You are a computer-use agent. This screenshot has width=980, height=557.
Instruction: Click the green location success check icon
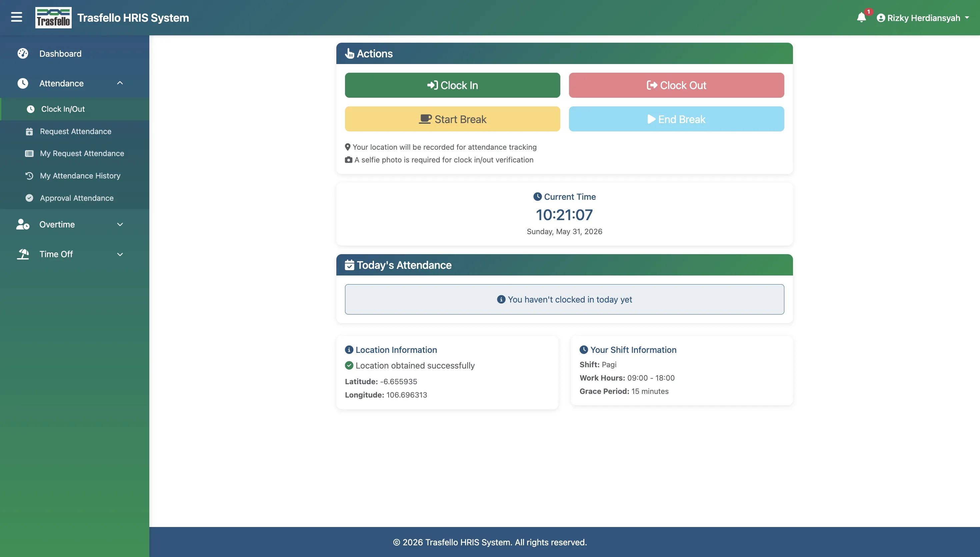pos(349,365)
